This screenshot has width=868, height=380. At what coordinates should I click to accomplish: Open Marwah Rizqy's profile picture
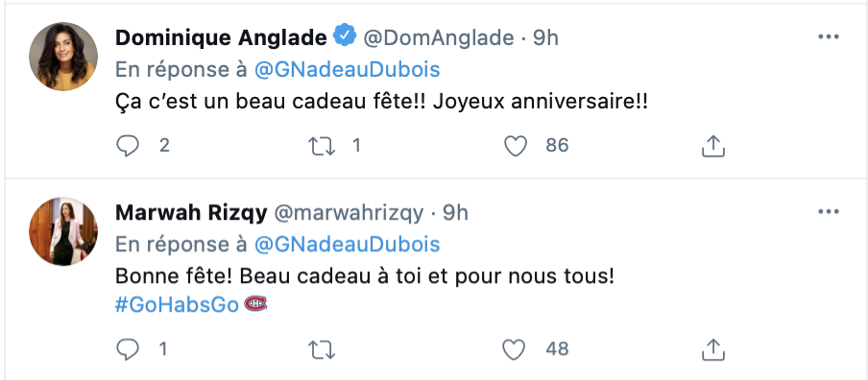pos(63,231)
